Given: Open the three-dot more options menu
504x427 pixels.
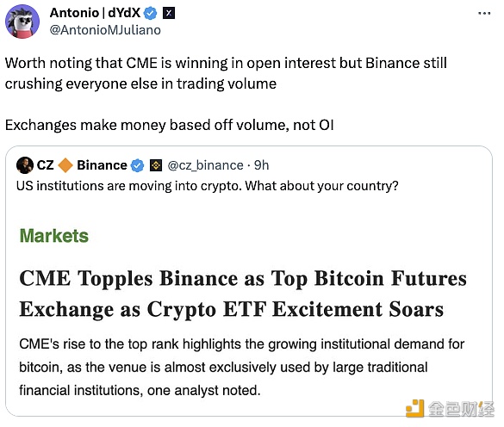Looking at the screenshot, I should tap(484, 13).
